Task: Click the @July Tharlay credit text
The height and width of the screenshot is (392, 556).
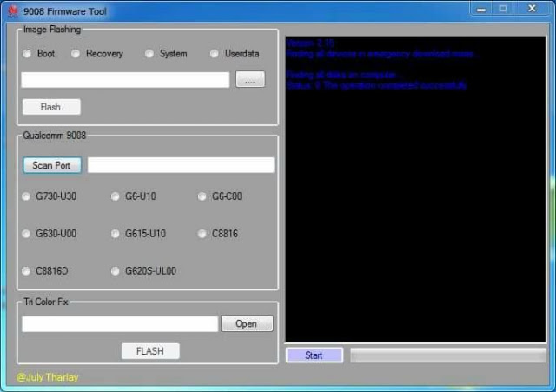Action: point(47,377)
